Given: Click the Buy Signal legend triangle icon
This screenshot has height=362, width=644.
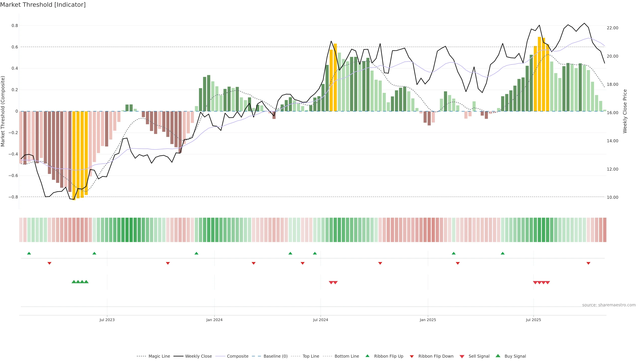Looking at the screenshot, I should coord(498,356).
